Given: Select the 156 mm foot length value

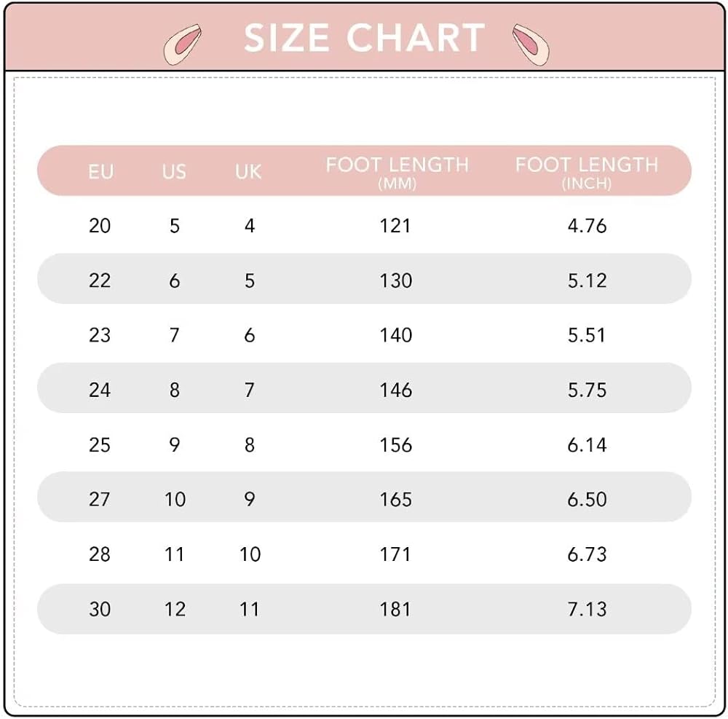Looking at the screenshot, I should (396, 444).
